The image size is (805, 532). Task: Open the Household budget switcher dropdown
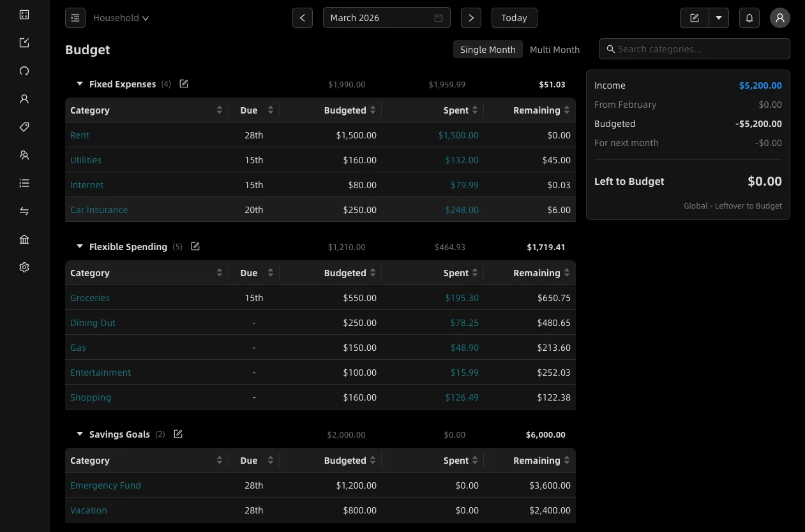120,17
